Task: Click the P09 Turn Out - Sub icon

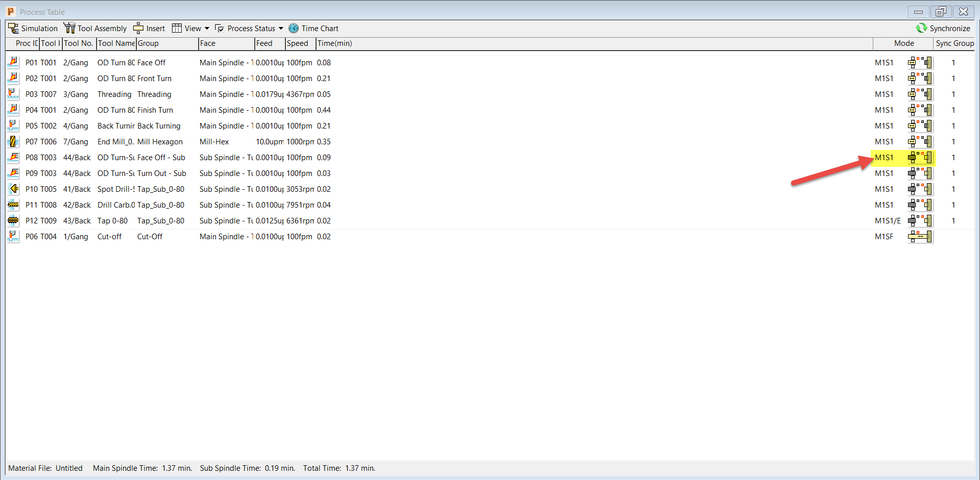Action: (13, 173)
